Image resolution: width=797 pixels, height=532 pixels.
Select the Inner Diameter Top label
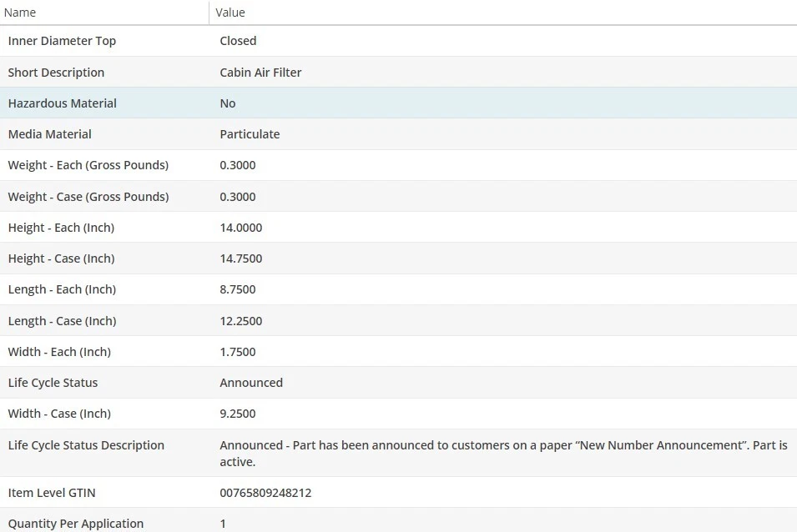coord(62,41)
